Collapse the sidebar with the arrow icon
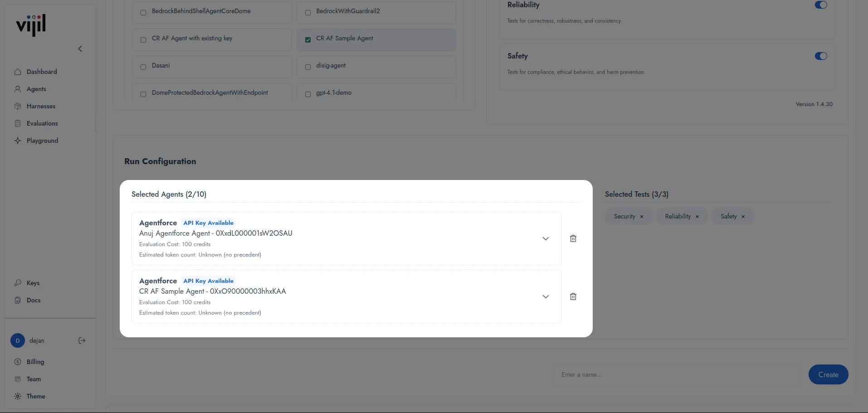 click(x=80, y=49)
